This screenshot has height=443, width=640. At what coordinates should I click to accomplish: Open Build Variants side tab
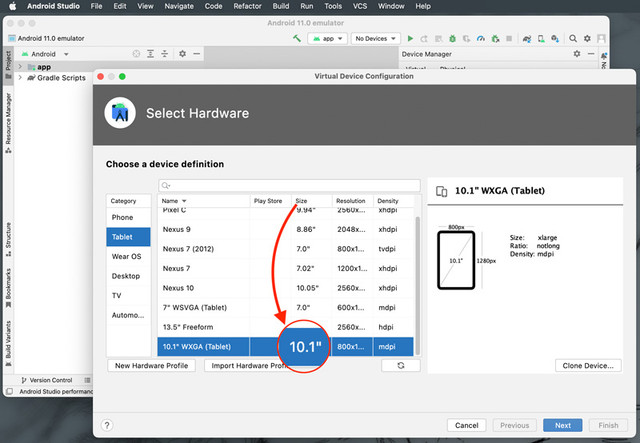click(8, 343)
